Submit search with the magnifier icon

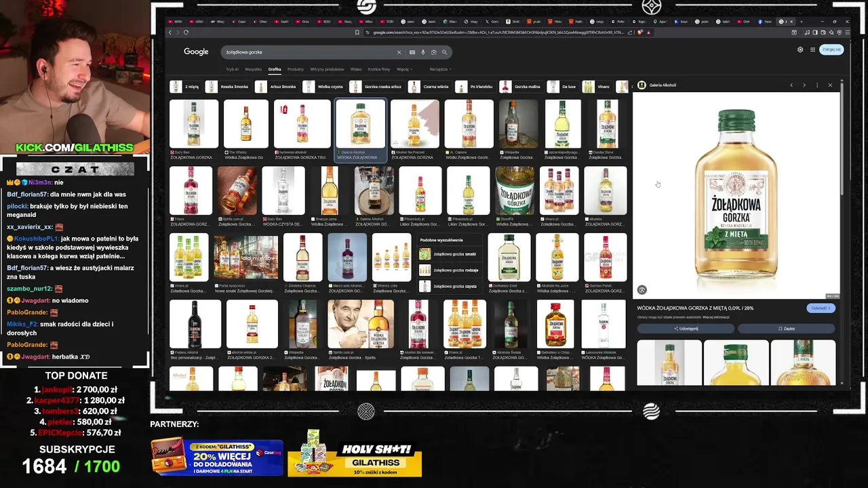[445, 52]
